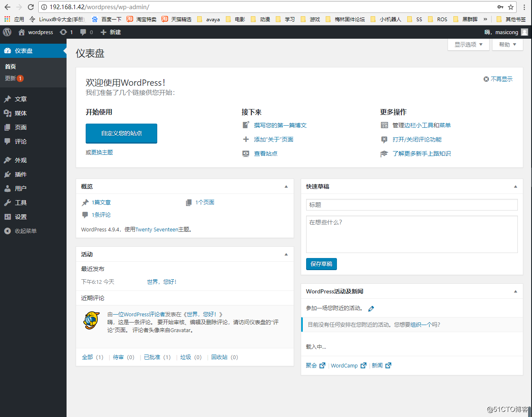This screenshot has height=417, width=532.
Task: Click 自定义您的站点 button
Action: (x=121, y=133)
